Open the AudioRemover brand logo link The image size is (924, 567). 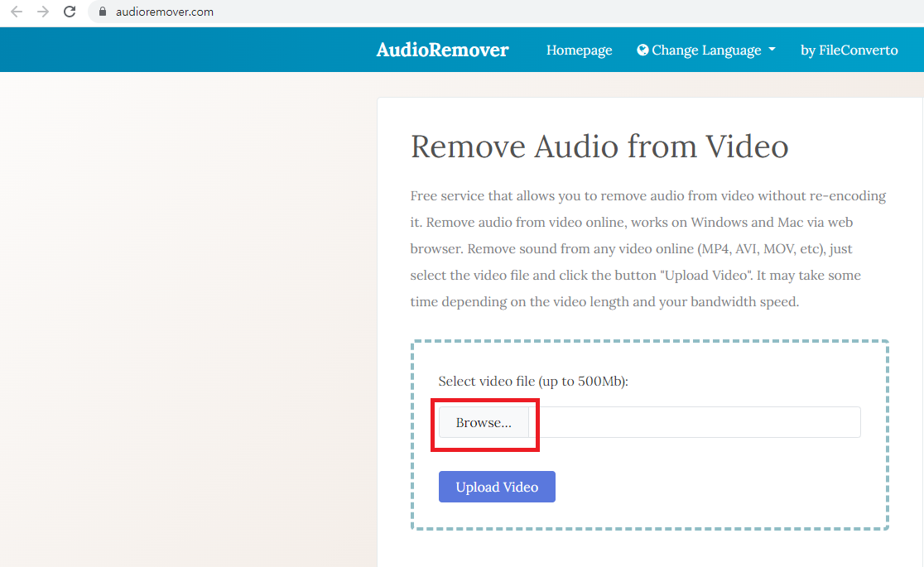point(443,50)
